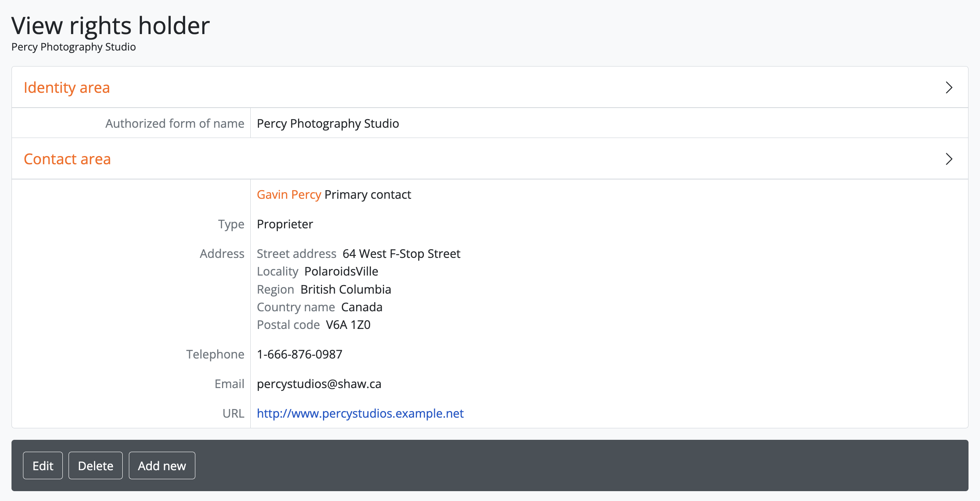Click the Edit button
The width and height of the screenshot is (980, 501).
tap(43, 466)
